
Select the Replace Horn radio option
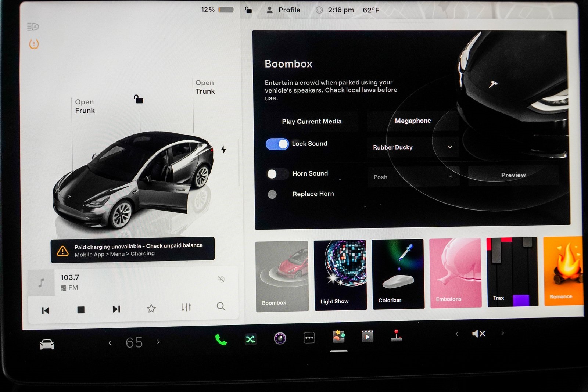pyautogui.click(x=272, y=194)
